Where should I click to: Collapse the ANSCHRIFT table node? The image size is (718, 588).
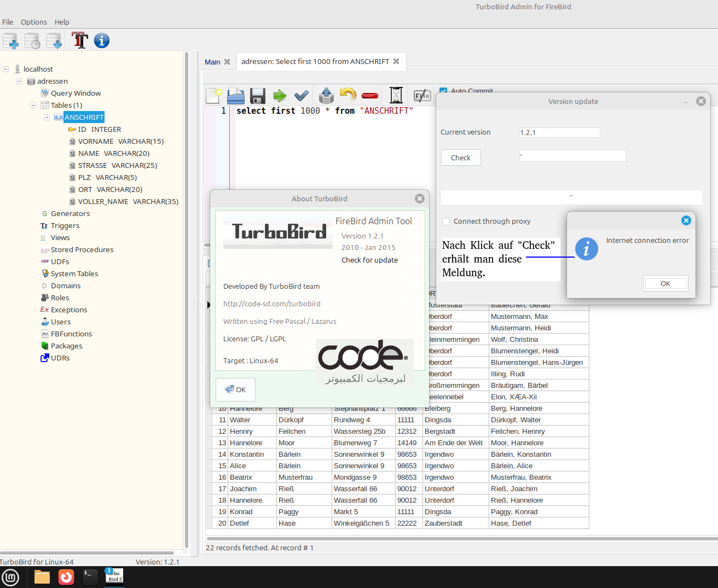pos(47,118)
